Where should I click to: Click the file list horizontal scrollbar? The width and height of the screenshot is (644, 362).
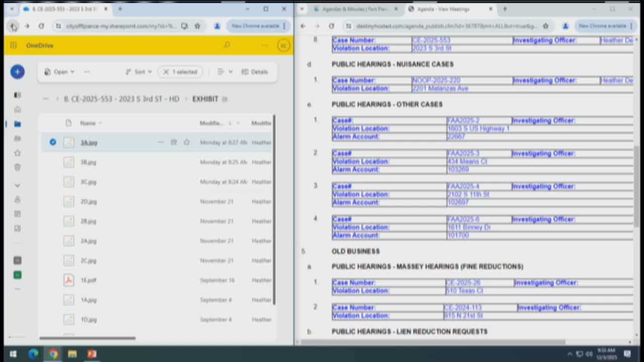[x=87, y=338]
